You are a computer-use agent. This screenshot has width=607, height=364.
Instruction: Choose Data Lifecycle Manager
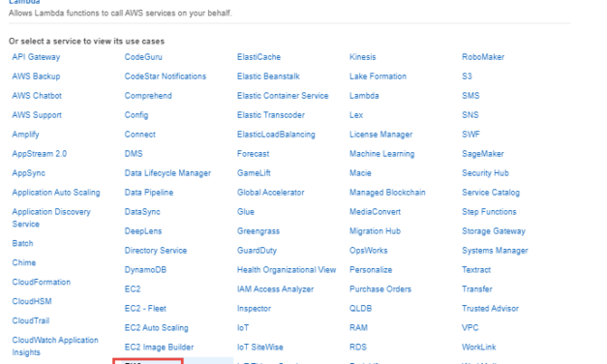[167, 173]
